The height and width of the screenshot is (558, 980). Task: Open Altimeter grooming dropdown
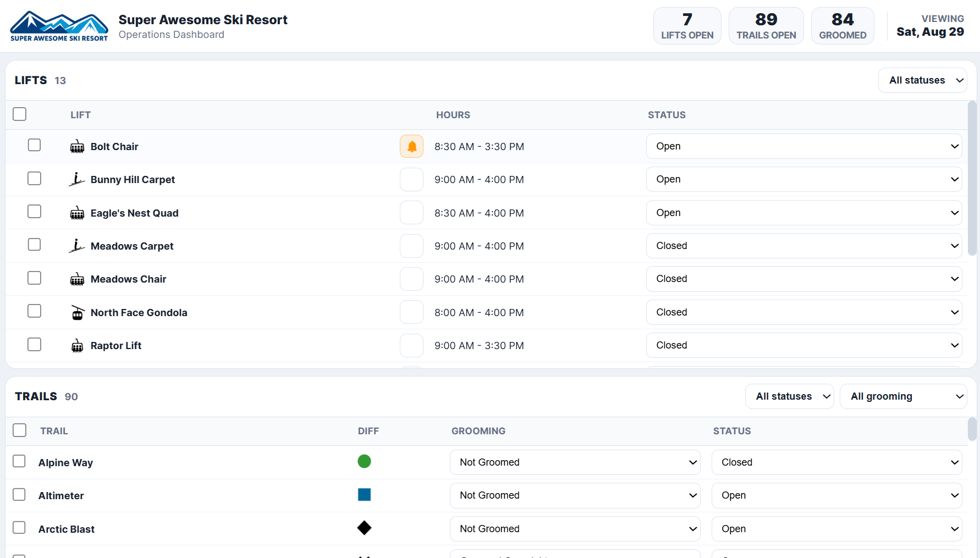coord(575,495)
